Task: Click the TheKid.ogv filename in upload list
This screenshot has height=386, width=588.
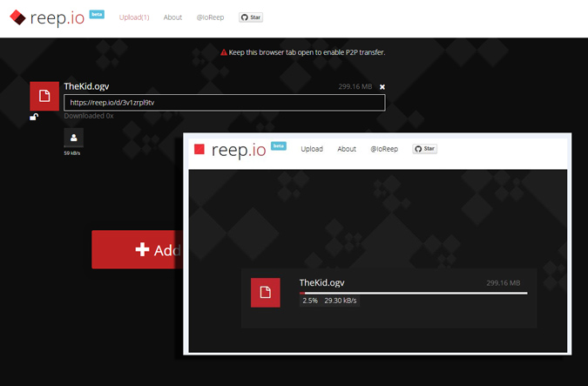Action: coord(86,86)
